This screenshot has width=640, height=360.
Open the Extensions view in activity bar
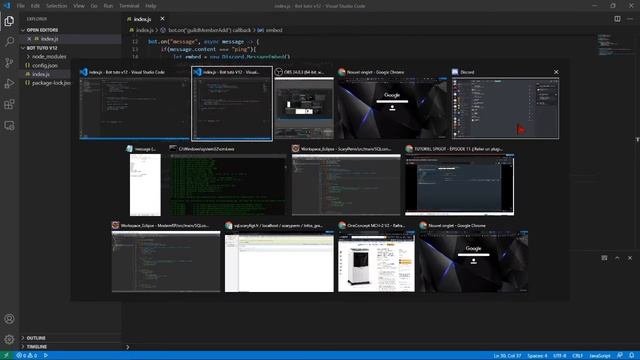pos(9,104)
